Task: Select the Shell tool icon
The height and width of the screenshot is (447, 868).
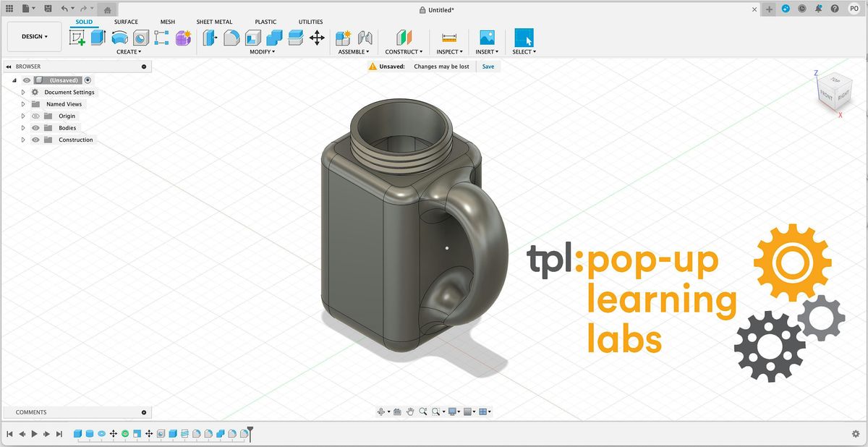Action: pos(253,38)
